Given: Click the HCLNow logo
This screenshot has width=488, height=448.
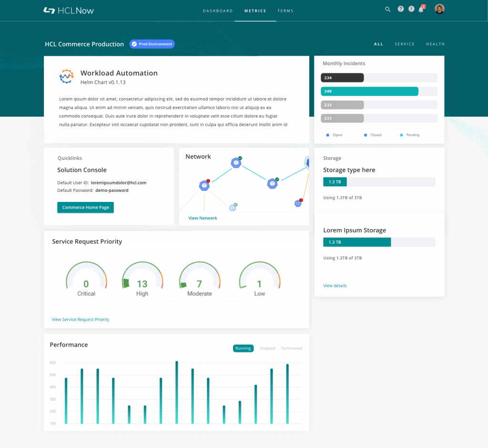Looking at the screenshot, I should tap(63, 10).
